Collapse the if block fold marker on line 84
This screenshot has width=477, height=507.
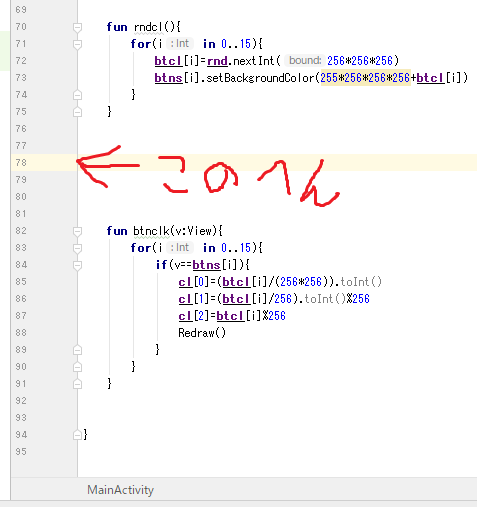(x=77, y=265)
